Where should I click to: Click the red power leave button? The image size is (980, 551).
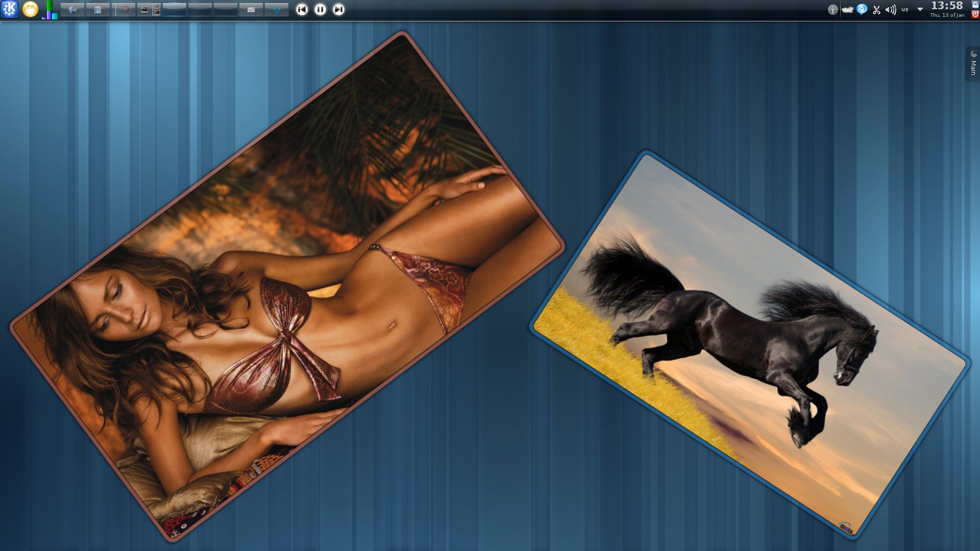pos(975,14)
